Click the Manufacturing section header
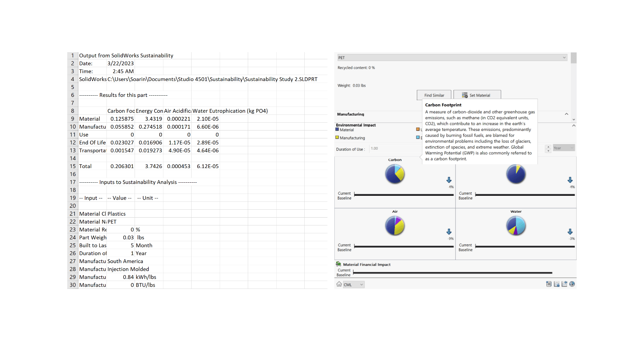This screenshot has width=644, height=341. tap(350, 114)
